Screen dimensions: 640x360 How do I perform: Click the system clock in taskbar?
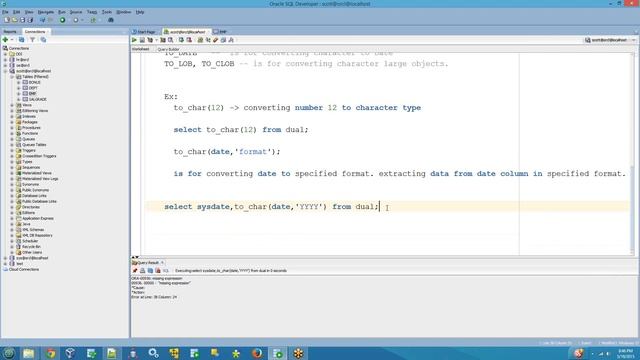(625, 353)
